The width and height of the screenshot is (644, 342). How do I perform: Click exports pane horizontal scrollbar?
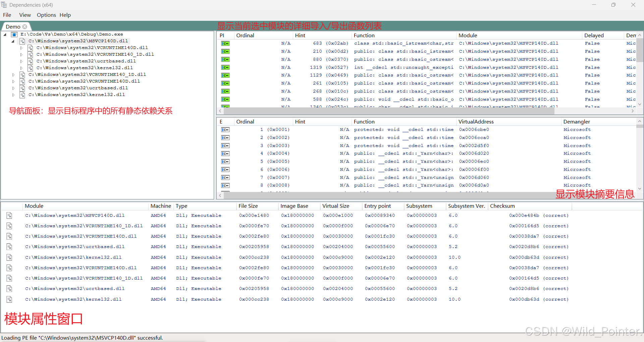pos(389,195)
